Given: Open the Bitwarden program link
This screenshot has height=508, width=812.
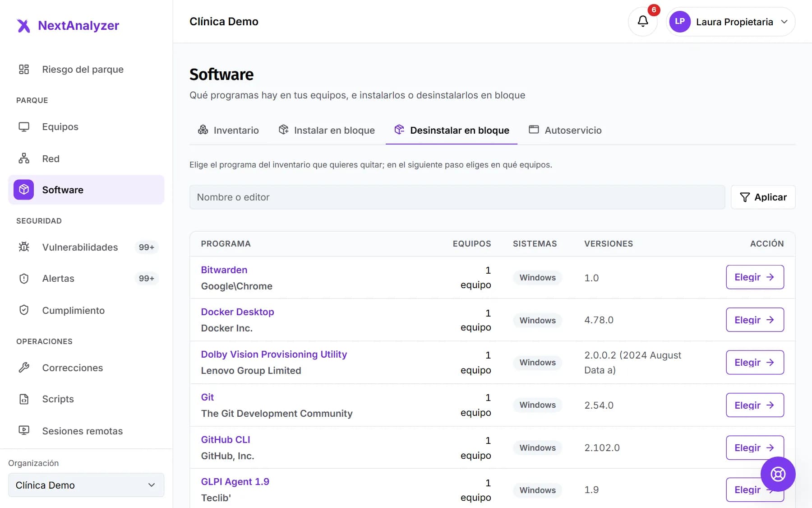Looking at the screenshot, I should (x=224, y=270).
